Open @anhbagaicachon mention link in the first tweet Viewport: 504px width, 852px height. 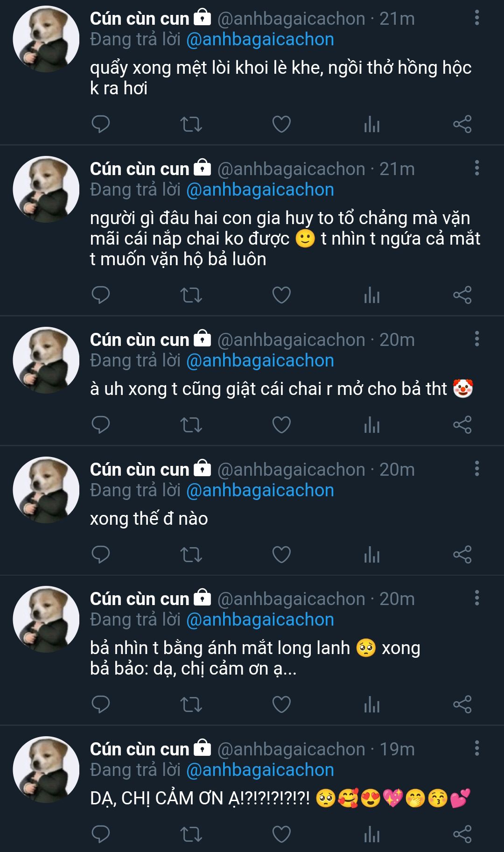260,40
